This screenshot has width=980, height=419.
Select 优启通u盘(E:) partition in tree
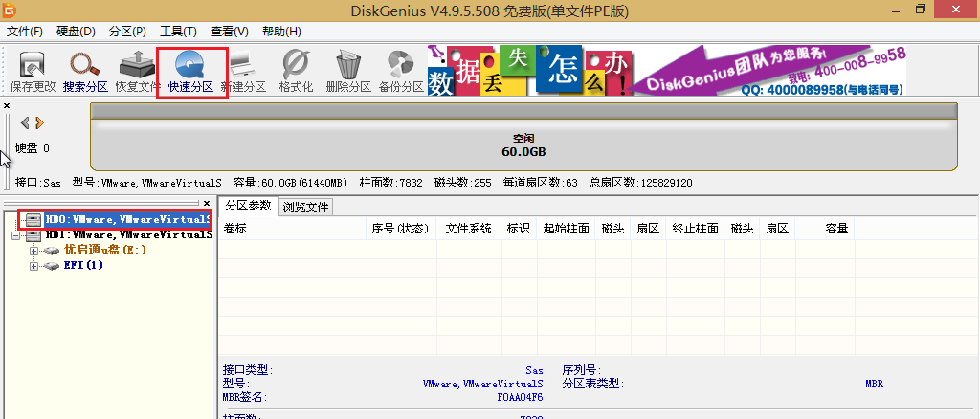(x=105, y=250)
